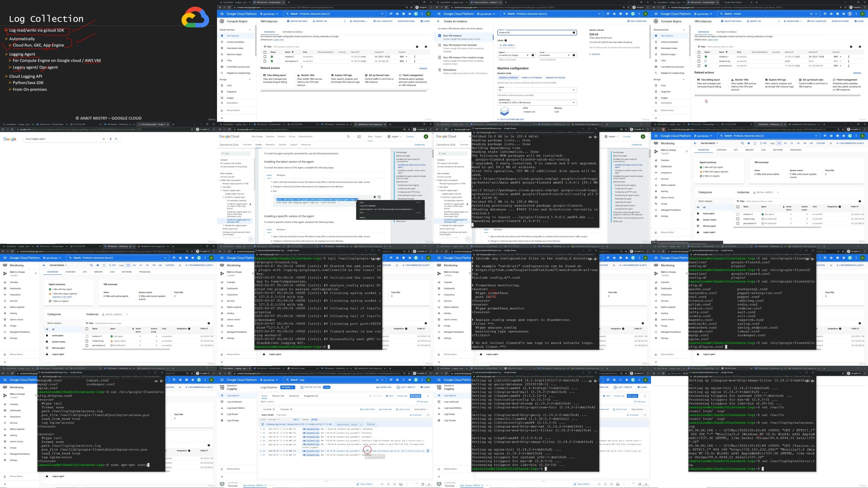
Task: Toggle dark theme on the docs code block
Action: (x=375, y=197)
